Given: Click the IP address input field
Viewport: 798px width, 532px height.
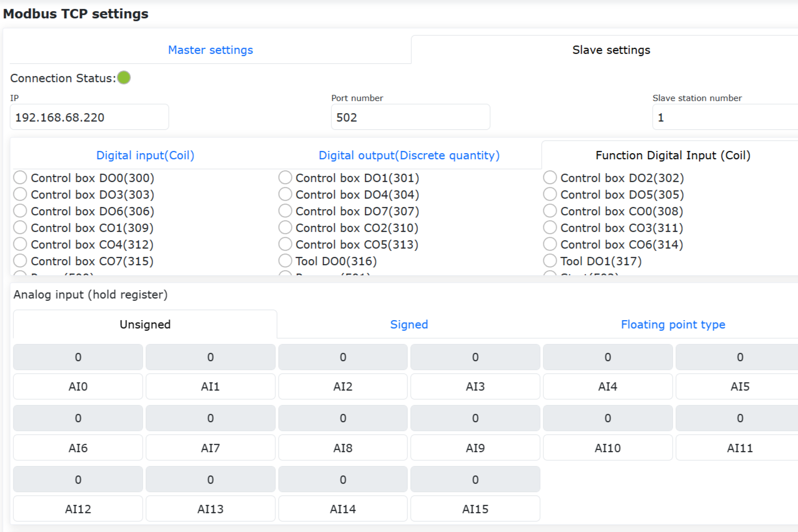Looking at the screenshot, I should point(89,118).
